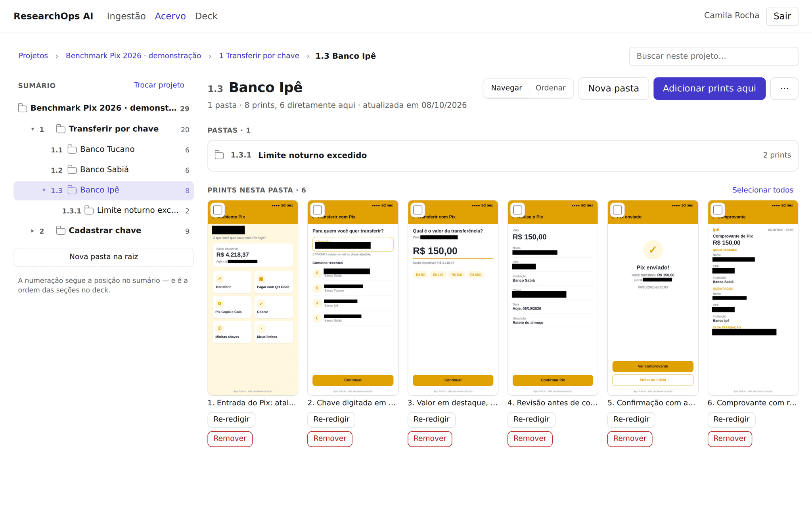Screen dimensions: 812x508
Task: Click Re-redigir under print 4 Revisão
Action: (x=531, y=419)
